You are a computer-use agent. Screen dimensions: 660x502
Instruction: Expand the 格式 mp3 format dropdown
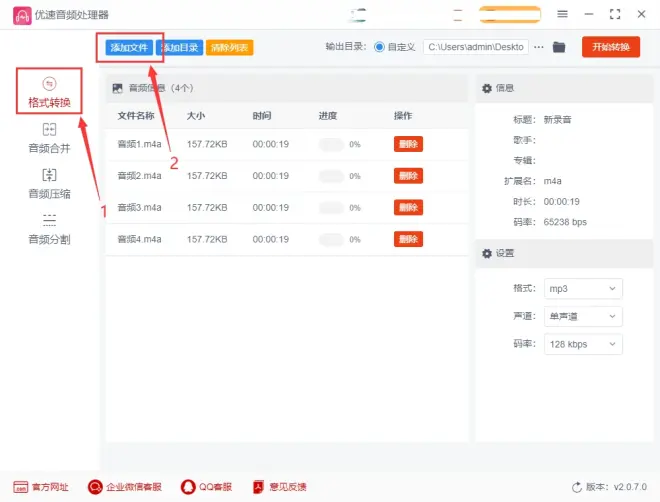point(583,288)
